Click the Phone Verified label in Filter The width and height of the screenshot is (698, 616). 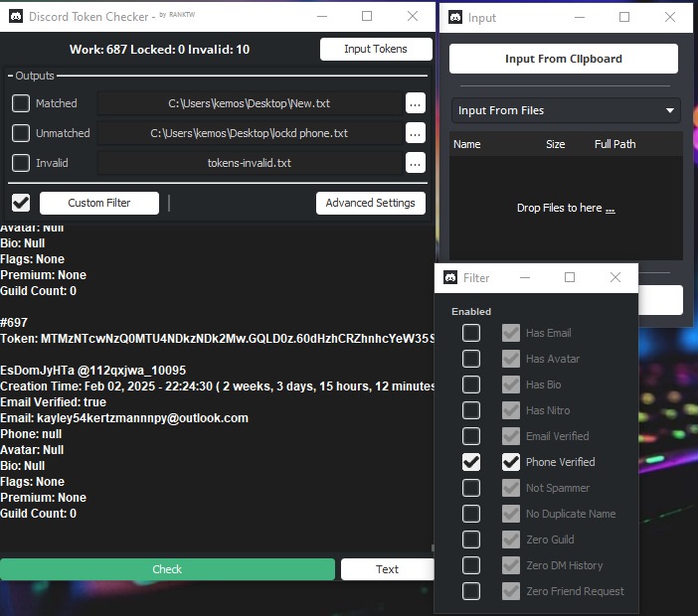[x=560, y=462]
